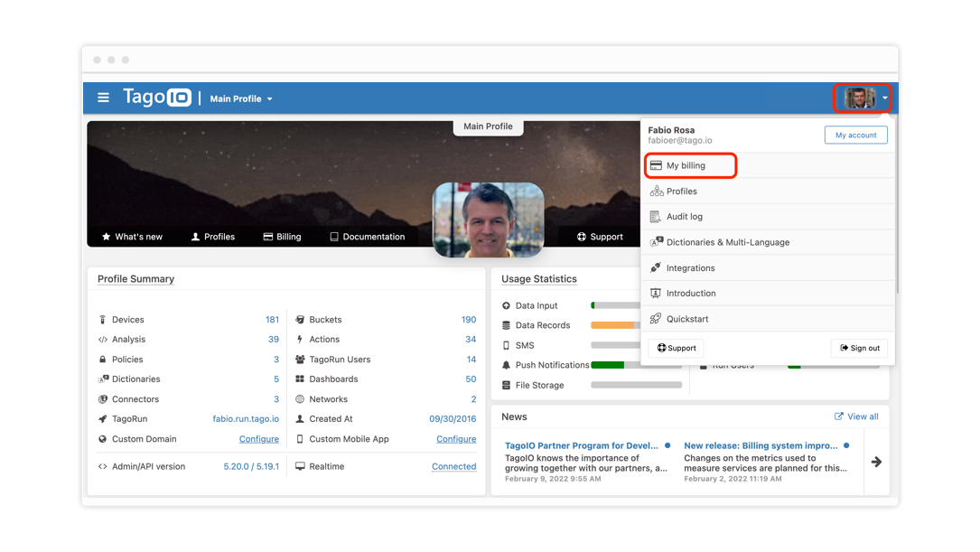Click the Main Profile banner label
The width and height of the screenshot is (980, 552).
(488, 126)
